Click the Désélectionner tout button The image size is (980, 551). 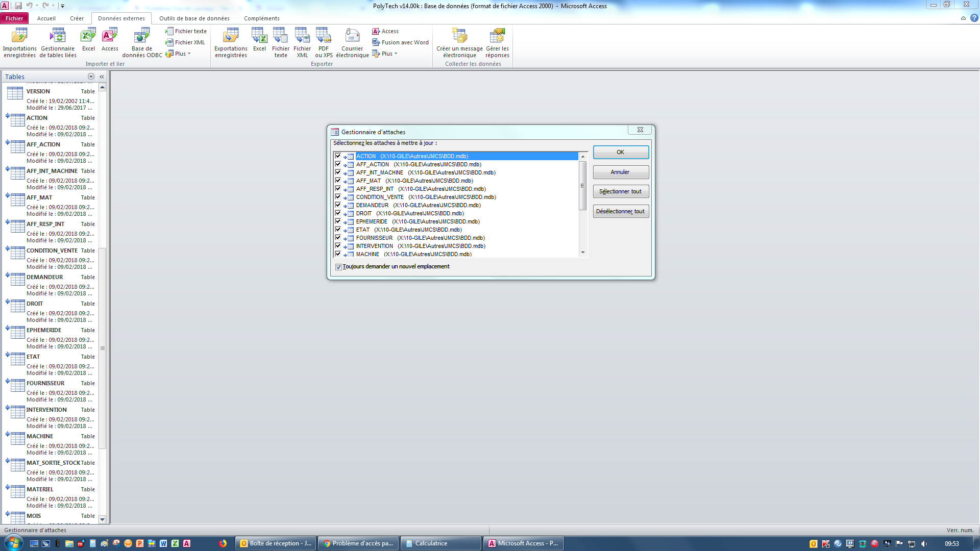(620, 211)
